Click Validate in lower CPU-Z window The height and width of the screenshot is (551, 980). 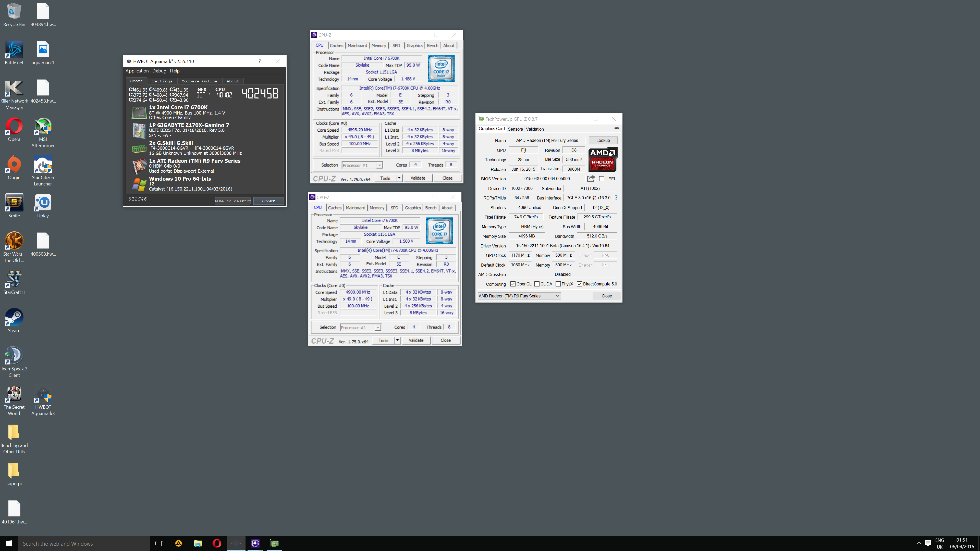416,340
